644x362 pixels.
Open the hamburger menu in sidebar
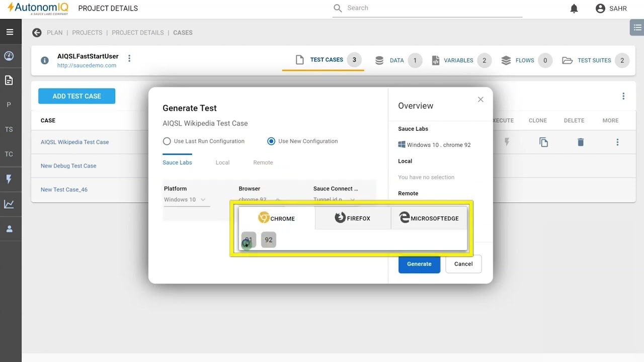pyautogui.click(x=10, y=32)
